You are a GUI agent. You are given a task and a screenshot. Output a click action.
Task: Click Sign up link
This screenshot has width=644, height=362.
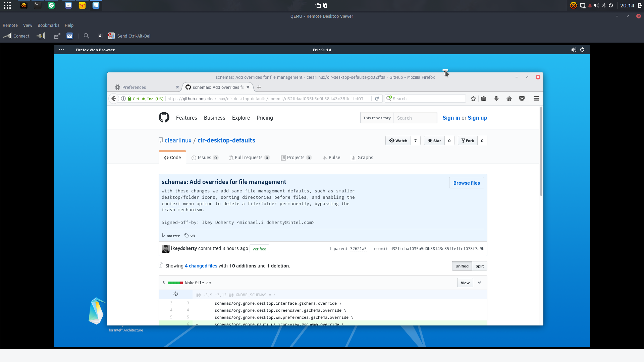pos(477,118)
